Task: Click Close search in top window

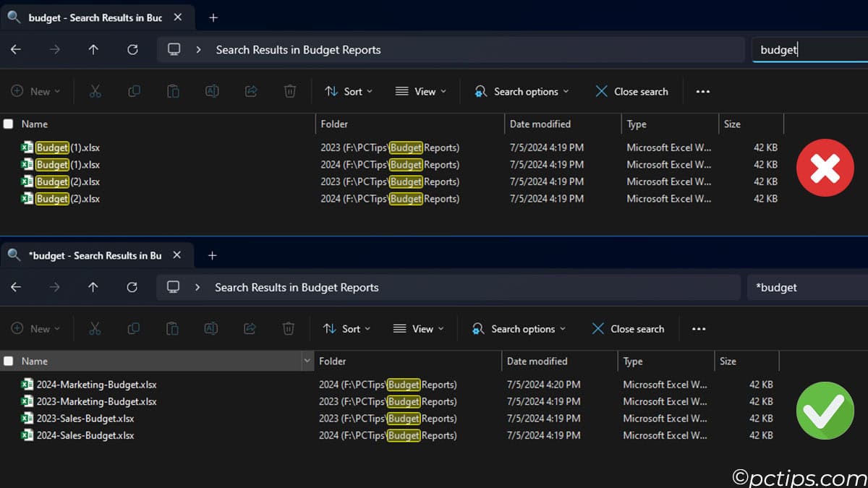Action: pyautogui.click(x=631, y=91)
